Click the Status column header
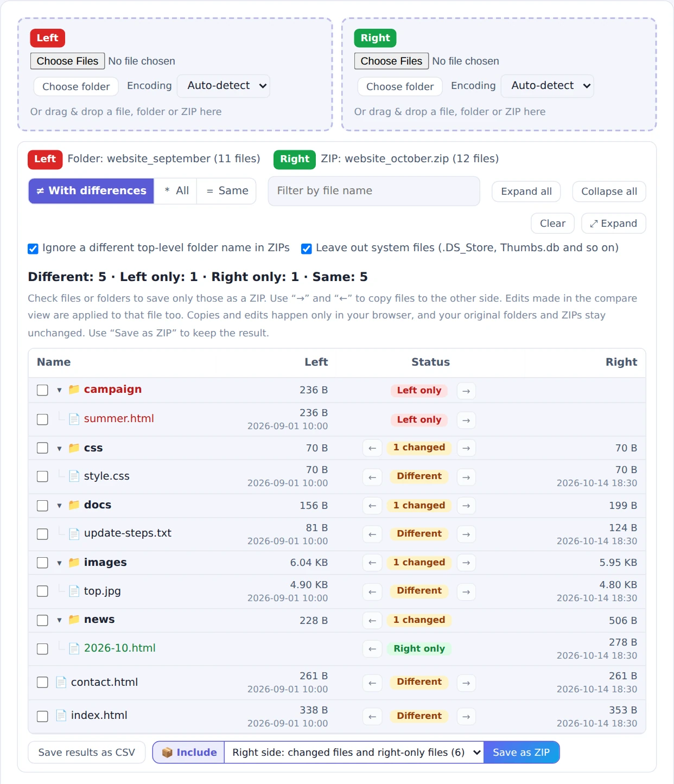Viewport: 674px width, 784px height. click(430, 362)
